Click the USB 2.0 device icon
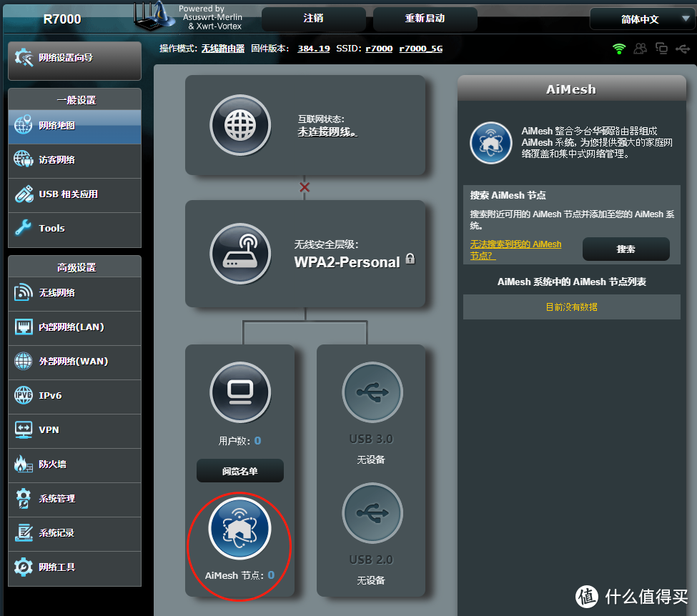Screen dimensions: 697x616 (372, 512)
